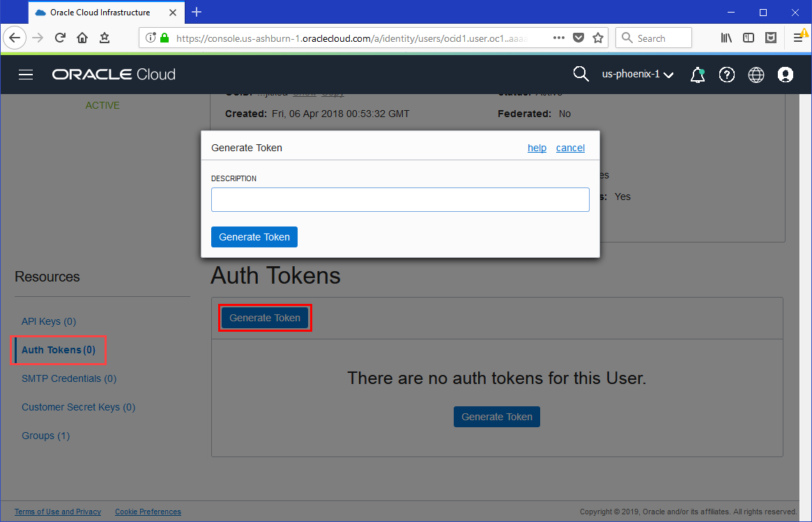
Task: Open API Keys (0) resource
Action: point(49,321)
